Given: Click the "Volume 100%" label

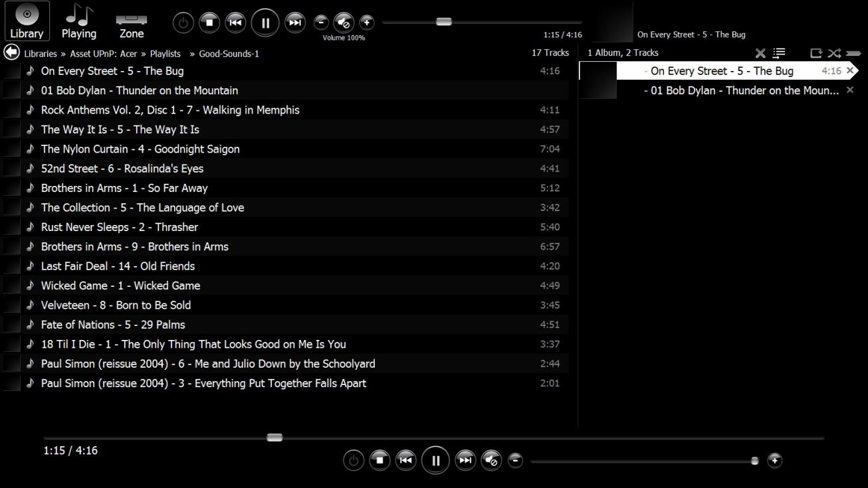Looking at the screenshot, I should pos(344,38).
